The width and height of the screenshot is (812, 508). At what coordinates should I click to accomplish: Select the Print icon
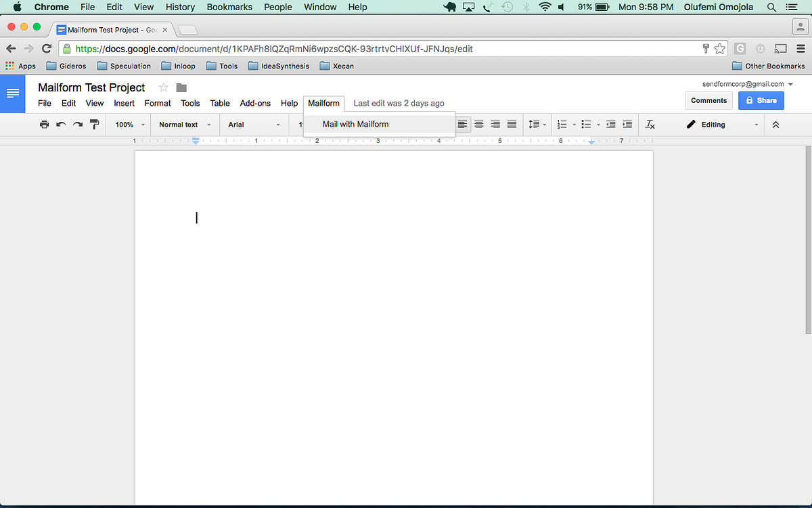pos(44,125)
